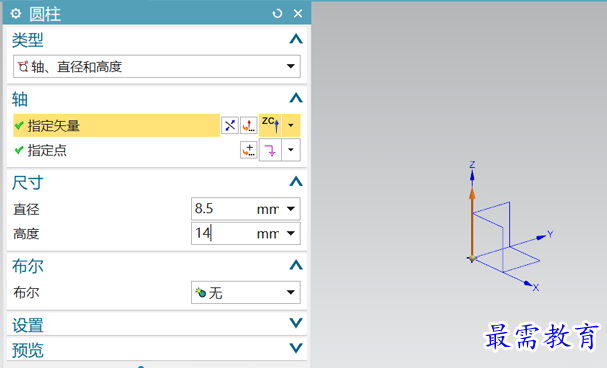This screenshot has width=607, height=368.
Task: Collapse the 类型 section
Action: 296,39
